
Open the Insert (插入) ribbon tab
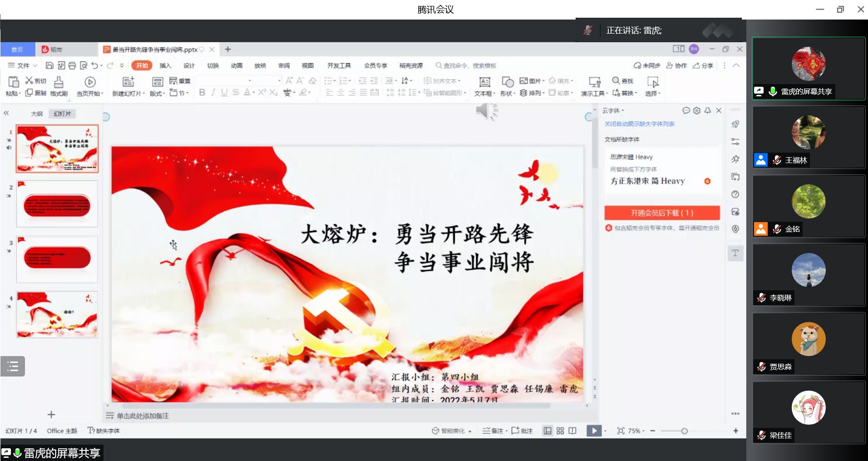pyautogui.click(x=165, y=65)
